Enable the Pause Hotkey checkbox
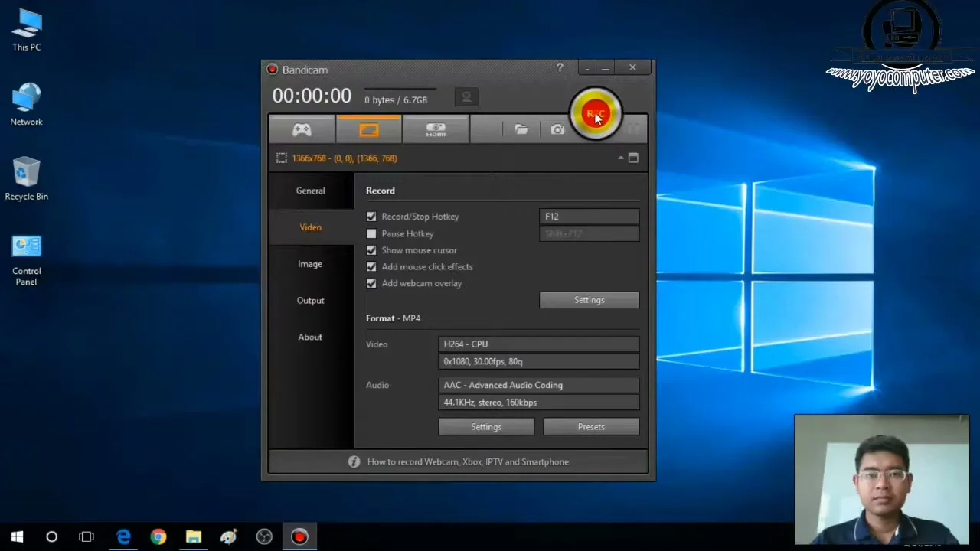Image resolution: width=980 pixels, height=551 pixels. click(x=371, y=233)
